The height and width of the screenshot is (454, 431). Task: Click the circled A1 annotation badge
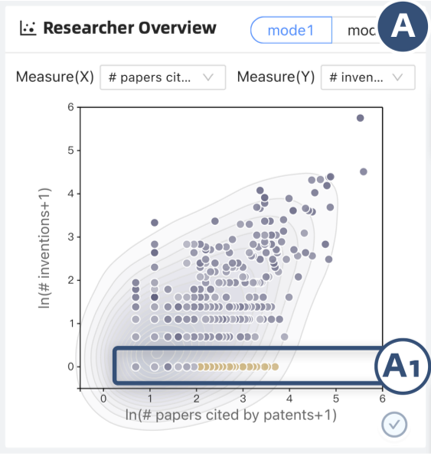coord(401,367)
